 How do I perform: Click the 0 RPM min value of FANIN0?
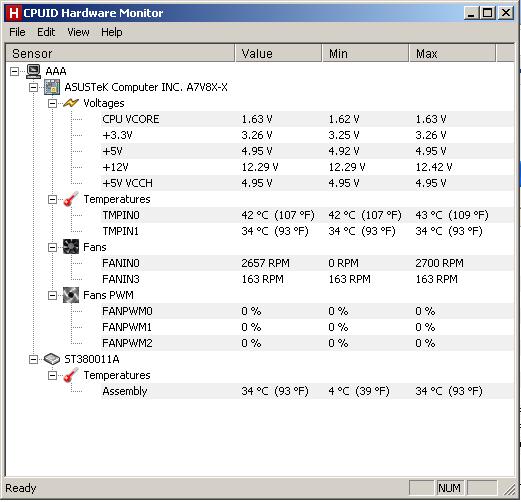343,263
